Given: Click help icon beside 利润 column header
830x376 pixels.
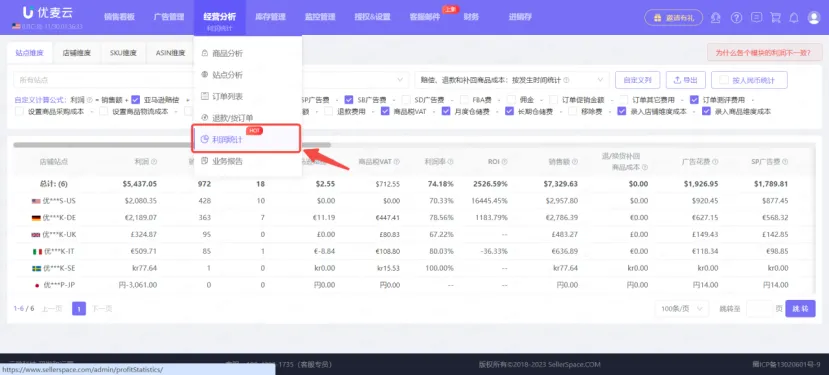Looking at the screenshot, I should [154, 162].
